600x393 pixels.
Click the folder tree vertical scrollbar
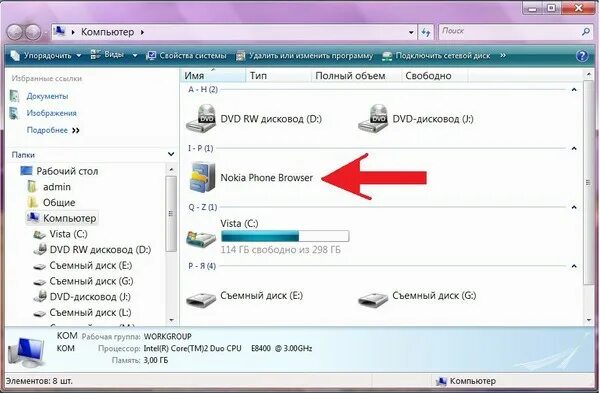click(171, 214)
